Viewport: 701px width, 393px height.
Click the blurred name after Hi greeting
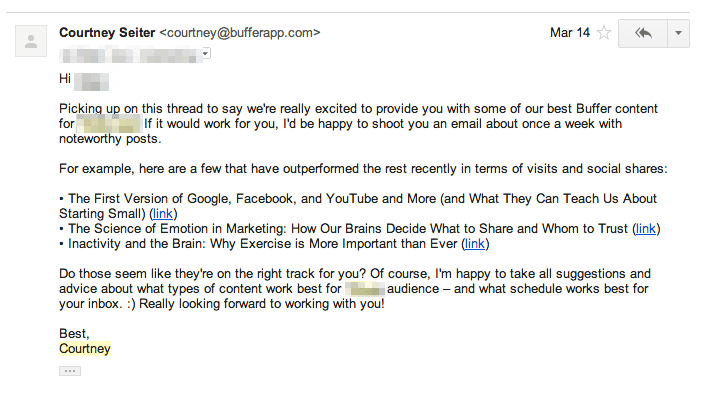pos(91,81)
